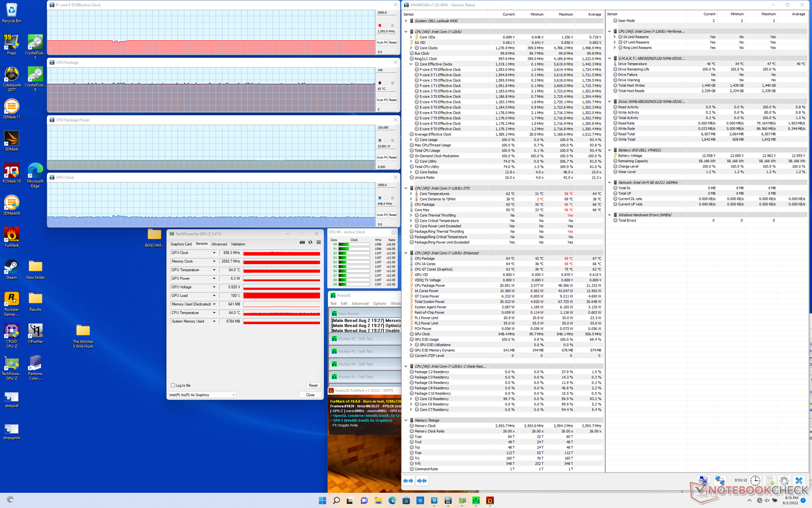Open Prime95 Test menu

point(333,304)
